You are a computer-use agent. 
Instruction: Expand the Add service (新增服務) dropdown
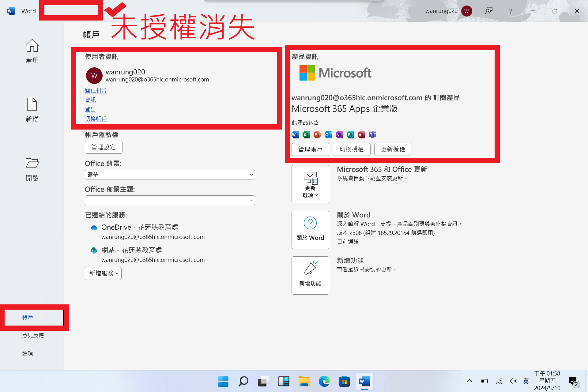point(103,273)
